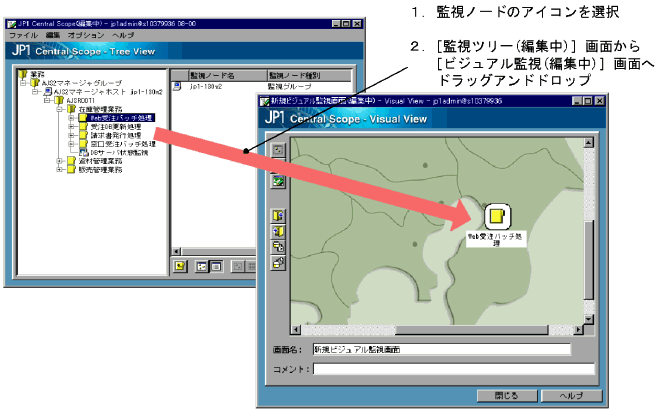Minimize the Tree View window
668x411 pixels.
coord(337,24)
